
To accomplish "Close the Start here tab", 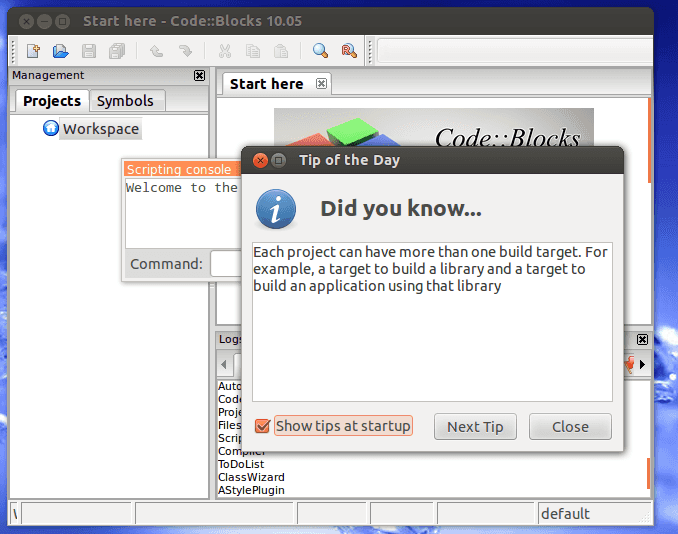I will pyautogui.click(x=321, y=83).
